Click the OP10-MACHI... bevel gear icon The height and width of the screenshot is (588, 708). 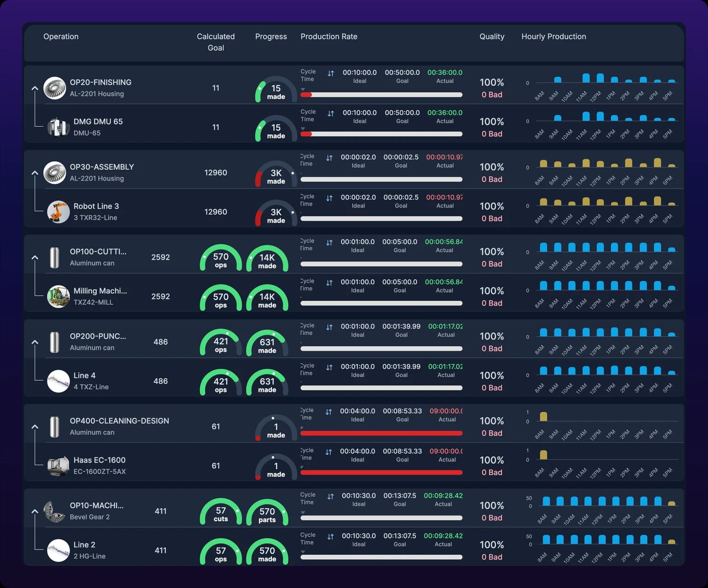[54, 511]
